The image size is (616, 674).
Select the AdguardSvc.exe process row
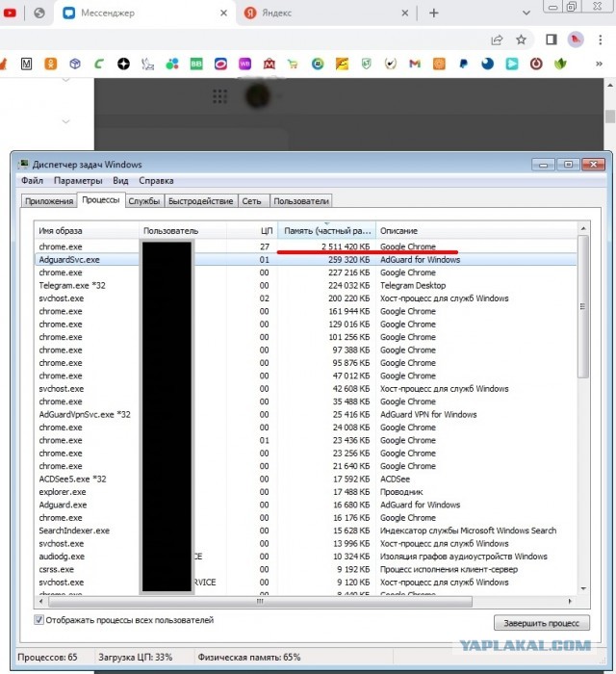(305, 260)
